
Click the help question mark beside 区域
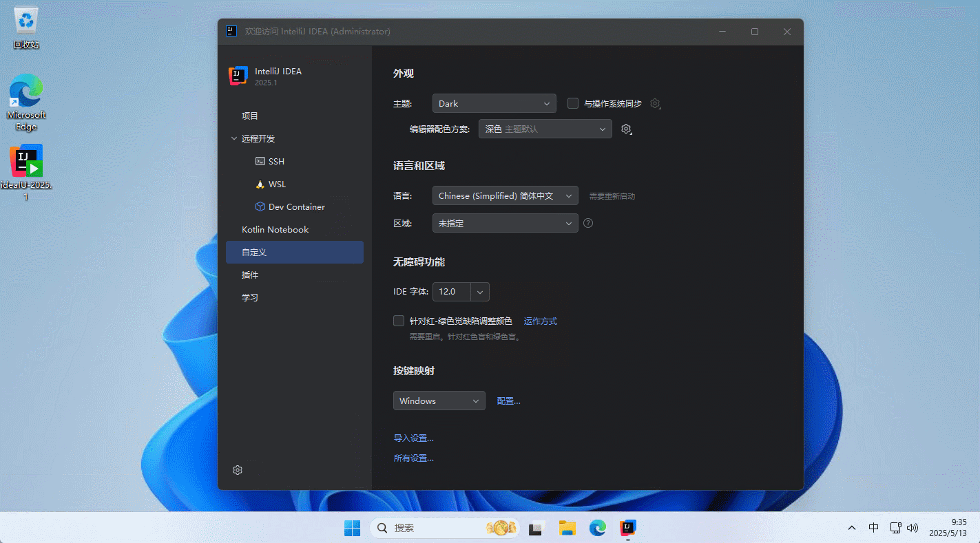pyautogui.click(x=588, y=223)
